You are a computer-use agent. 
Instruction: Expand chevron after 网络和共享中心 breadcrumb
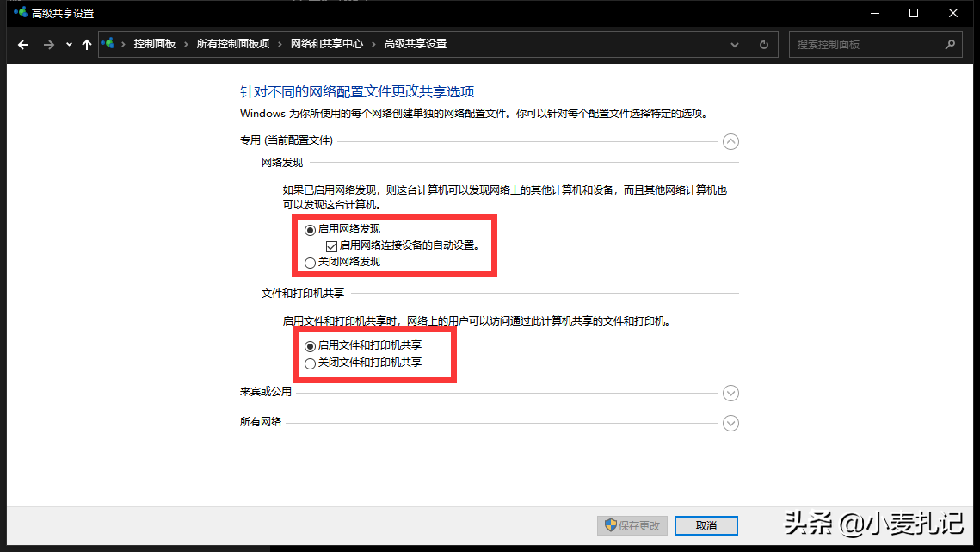coord(373,44)
